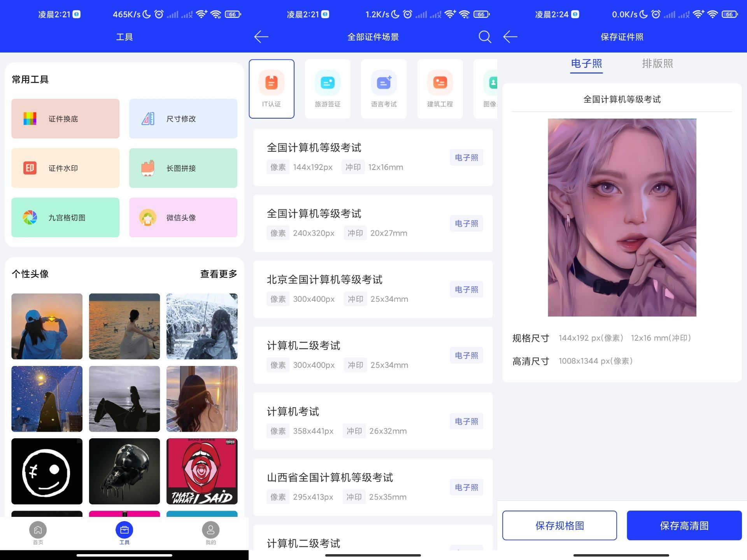Tap 电子照 for 北京全国计算机等级考试
Viewport: 747px width, 560px height.
[x=466, y=289]
